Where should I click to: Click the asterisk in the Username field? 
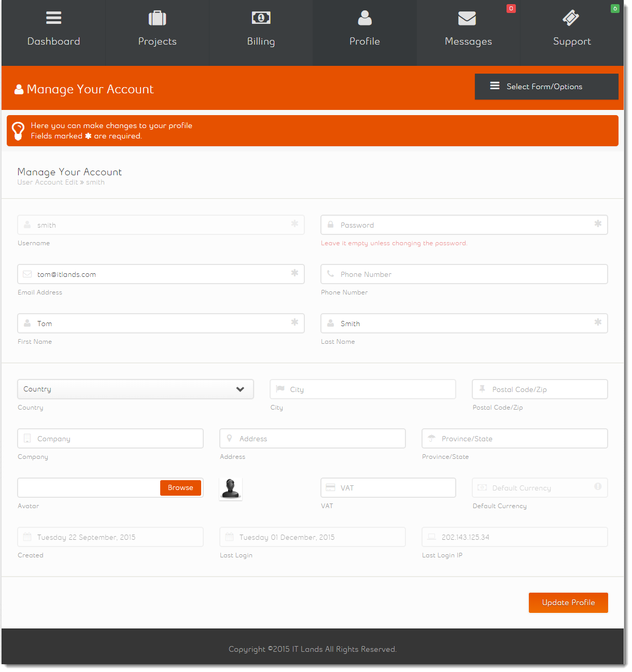[x=294, y=223]
